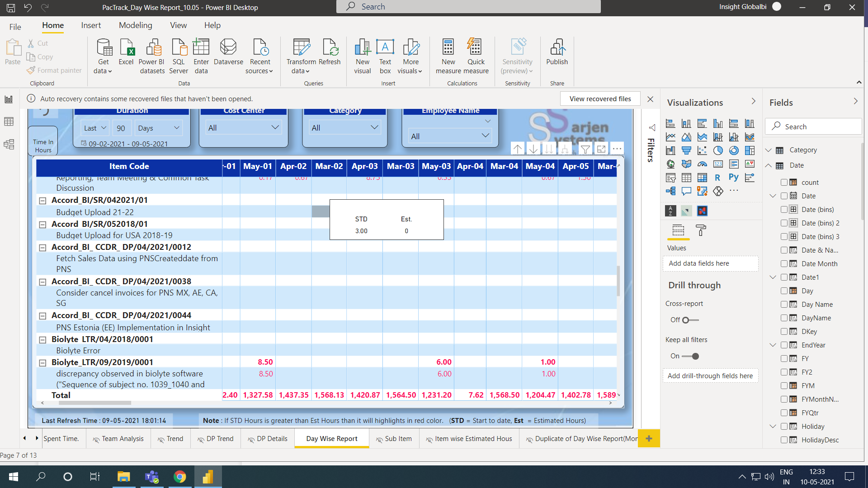Image resolution: width=868 pixels, height=488 pixels.
Task: Open the Duration Days unit dropdown
Action: 158,128
